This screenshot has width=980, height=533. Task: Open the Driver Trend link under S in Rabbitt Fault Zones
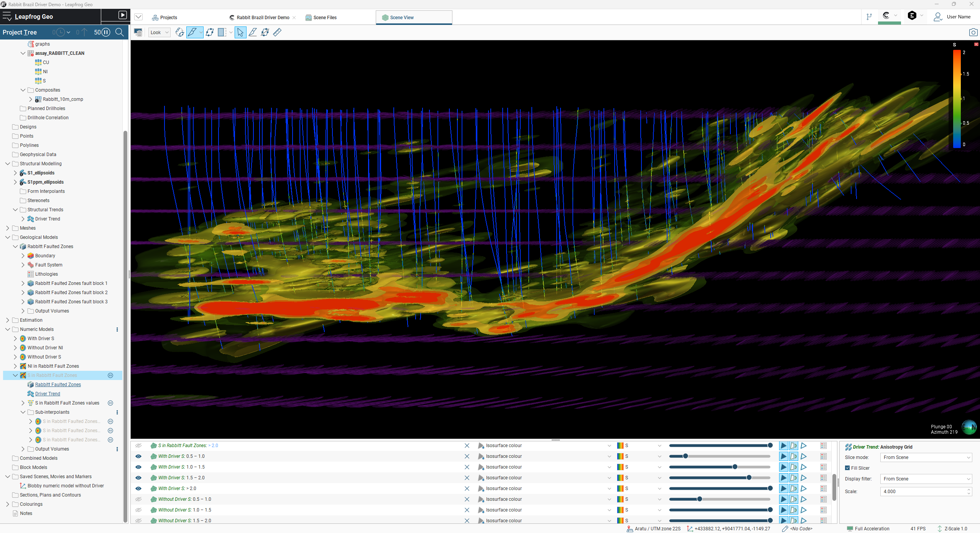[x=47, y=393]
